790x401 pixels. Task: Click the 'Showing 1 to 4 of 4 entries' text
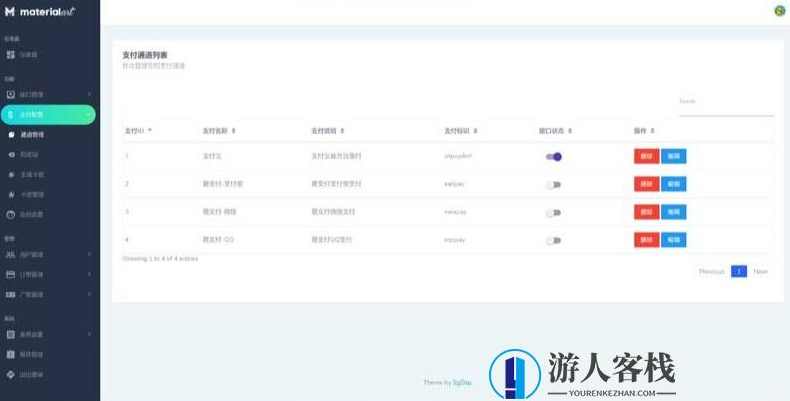click(x=160, y=258)
